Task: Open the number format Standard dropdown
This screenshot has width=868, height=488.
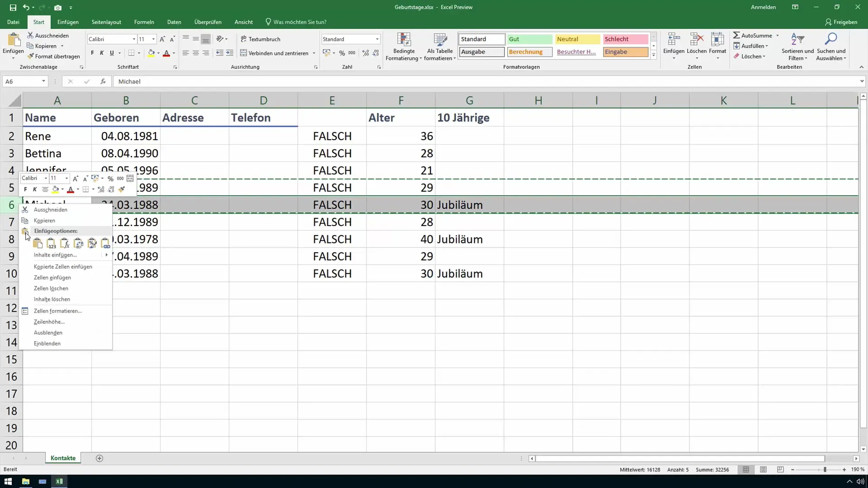Action: [377, 39]
